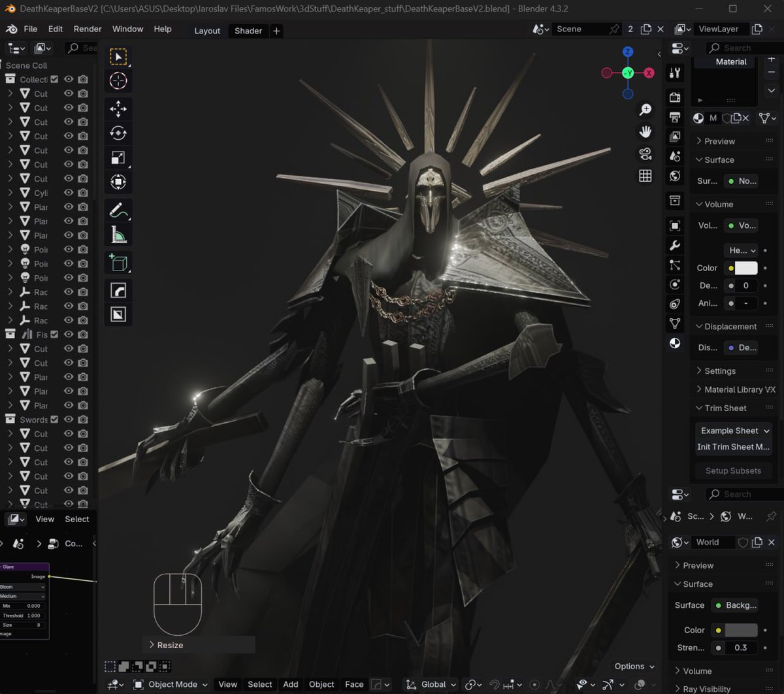Screen dimensions: 784x694
Task: Switch to the Layout workspace tab
Action: [207, 31]
